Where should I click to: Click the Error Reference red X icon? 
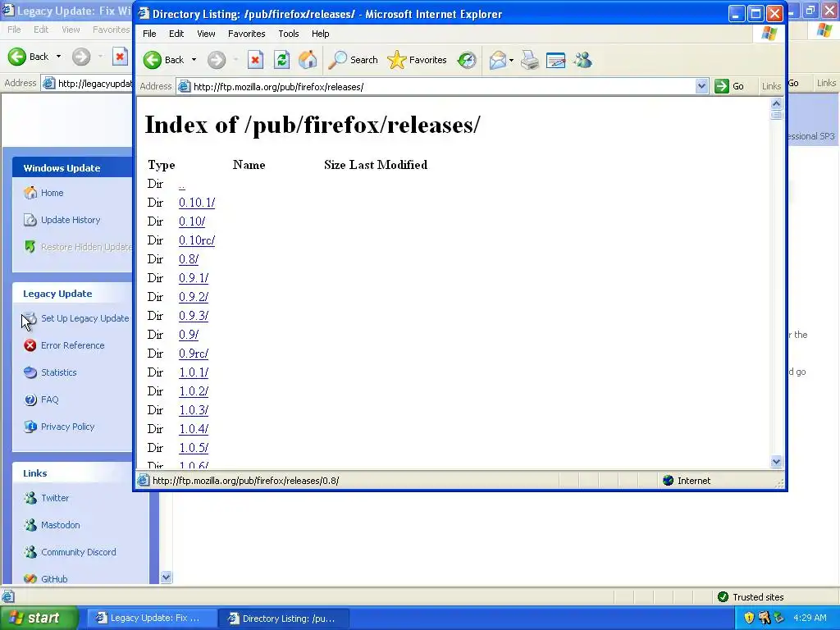coord(30,345)
